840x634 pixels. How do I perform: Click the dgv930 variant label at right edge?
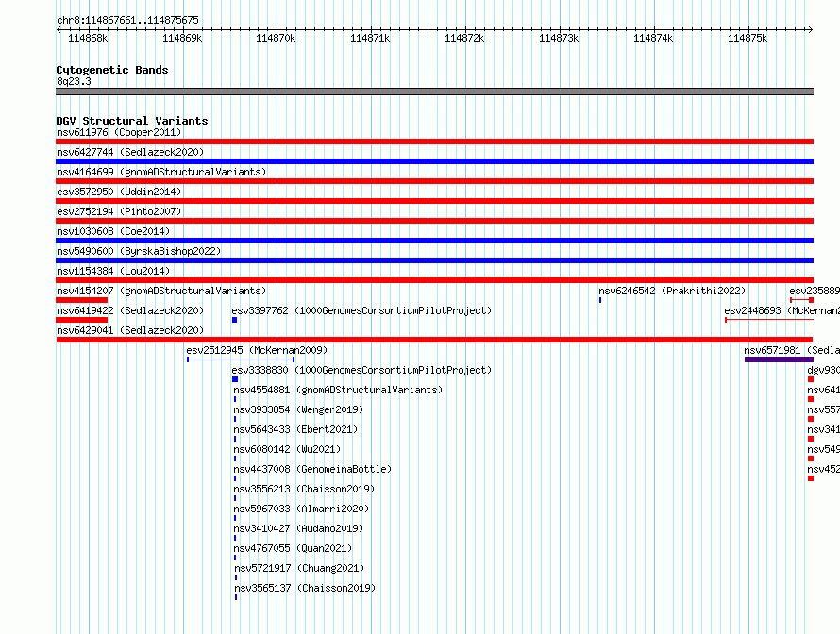(x=823, y=370)
